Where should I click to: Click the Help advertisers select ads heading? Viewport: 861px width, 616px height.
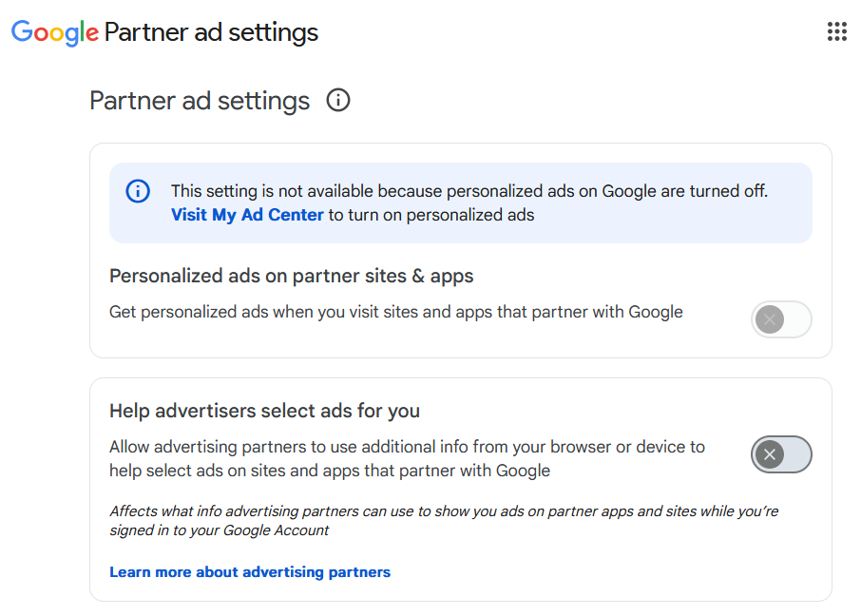point(265,411)
